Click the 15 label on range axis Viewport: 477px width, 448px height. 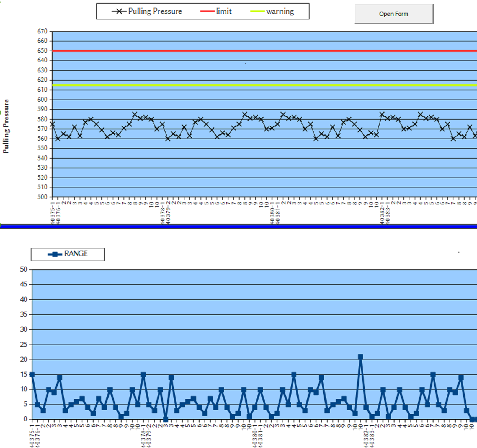24,374
